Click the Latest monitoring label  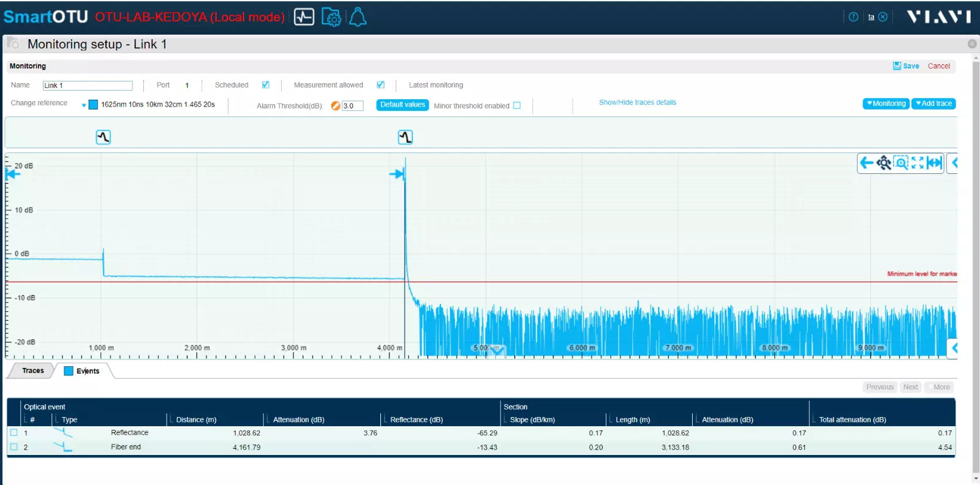(x=436, y=85)
